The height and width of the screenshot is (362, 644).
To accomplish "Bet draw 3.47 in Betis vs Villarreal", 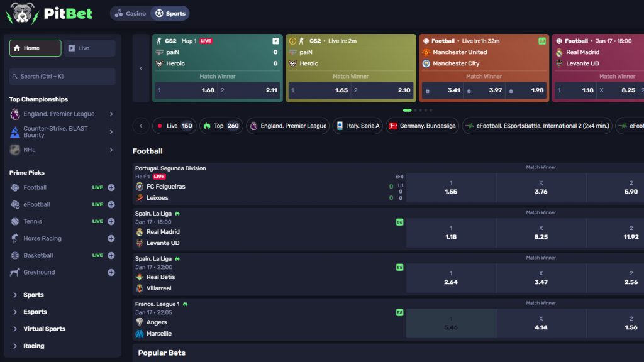I will point(541,278).
